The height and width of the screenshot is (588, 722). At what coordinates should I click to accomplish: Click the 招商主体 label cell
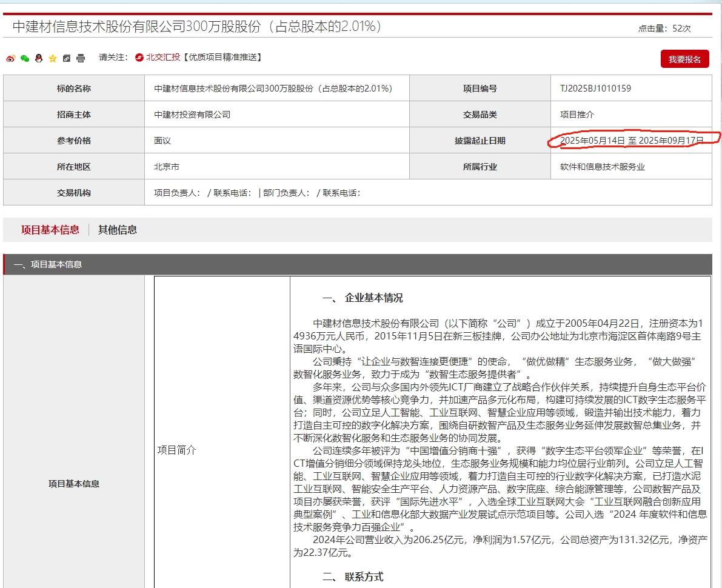tap(74, 114)
